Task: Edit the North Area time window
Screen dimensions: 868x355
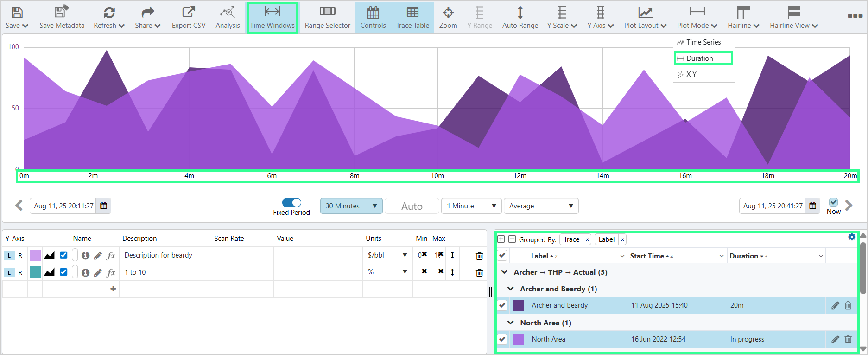Action: [x=835, y=339]
